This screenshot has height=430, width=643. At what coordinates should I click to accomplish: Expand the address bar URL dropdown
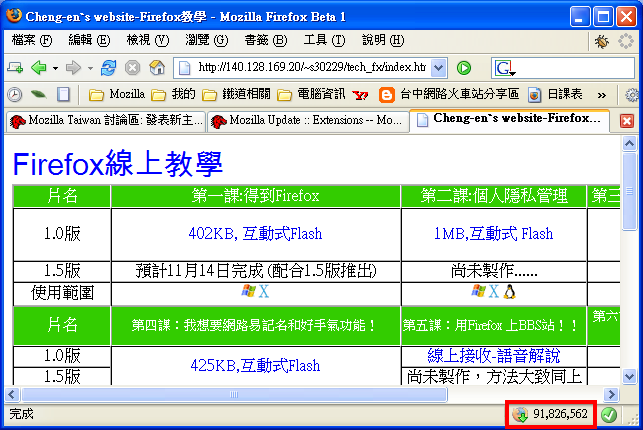point(438,68)
